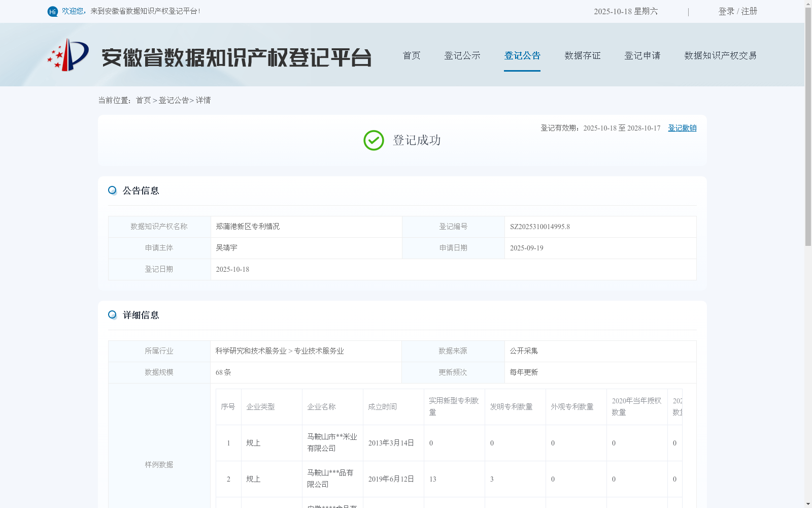The width and height of the screenshot is (812, 508).
Task: Click the platform logo emblem
Action: (68, 55)
